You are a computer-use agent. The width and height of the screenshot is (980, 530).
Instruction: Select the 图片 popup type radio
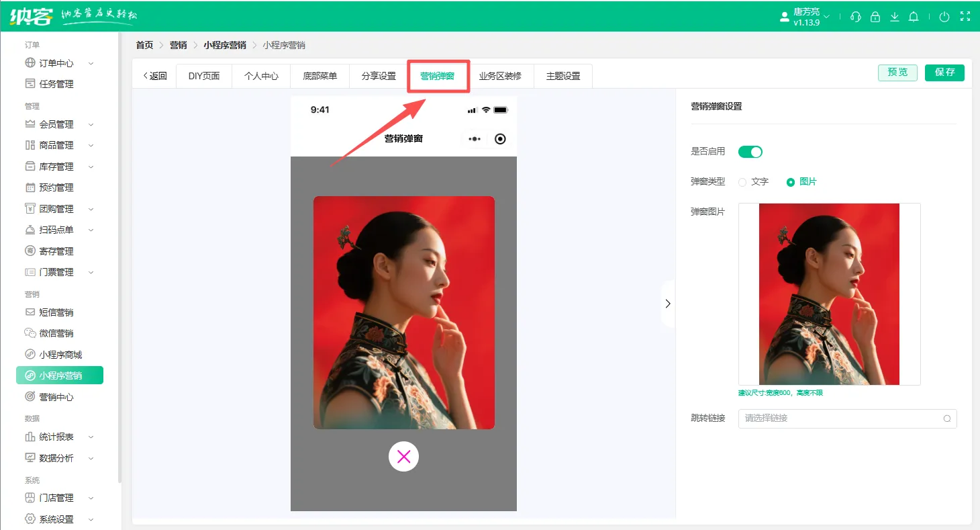[791, 182]
